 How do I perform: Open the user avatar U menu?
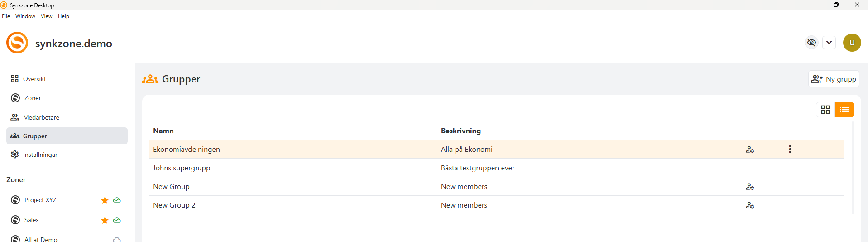852,43
